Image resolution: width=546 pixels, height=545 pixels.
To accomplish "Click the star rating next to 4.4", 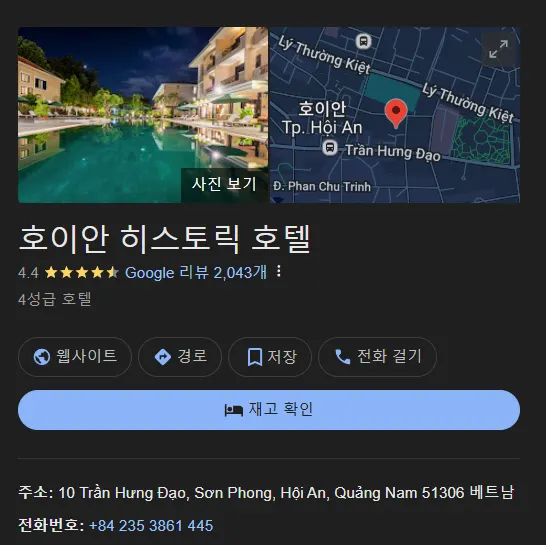I will pos(82,272).
